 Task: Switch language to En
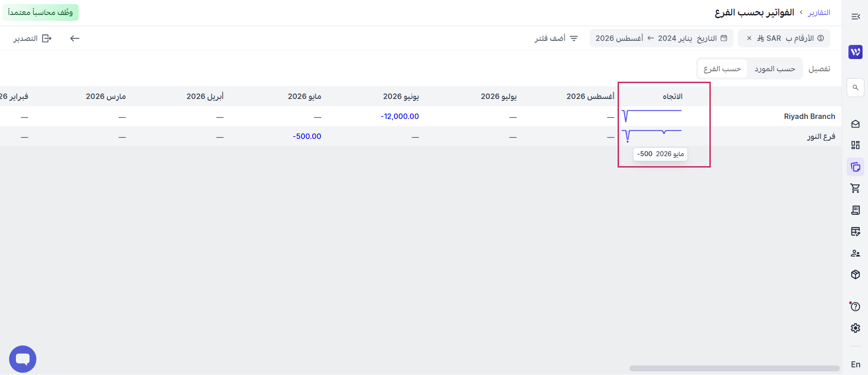tap(855, 364)
